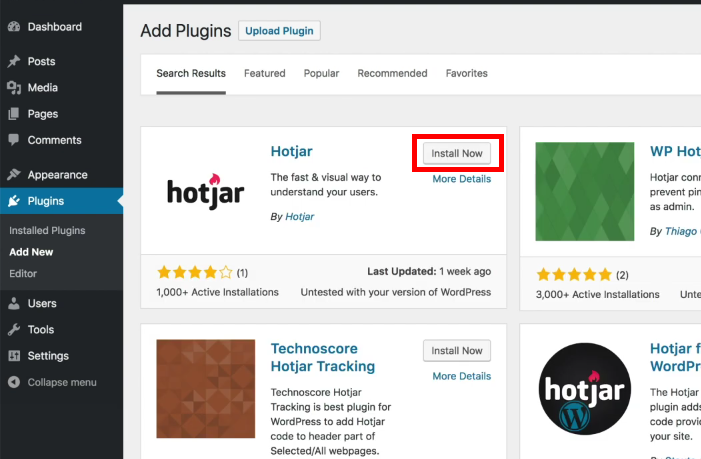Switch to the Popular tab

coord(321,73)
